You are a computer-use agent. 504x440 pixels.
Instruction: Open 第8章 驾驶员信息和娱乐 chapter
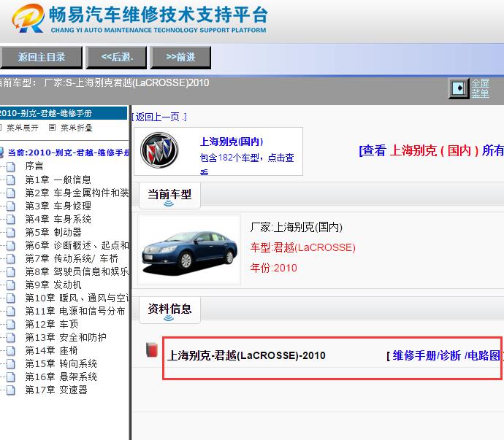[77, 271]
